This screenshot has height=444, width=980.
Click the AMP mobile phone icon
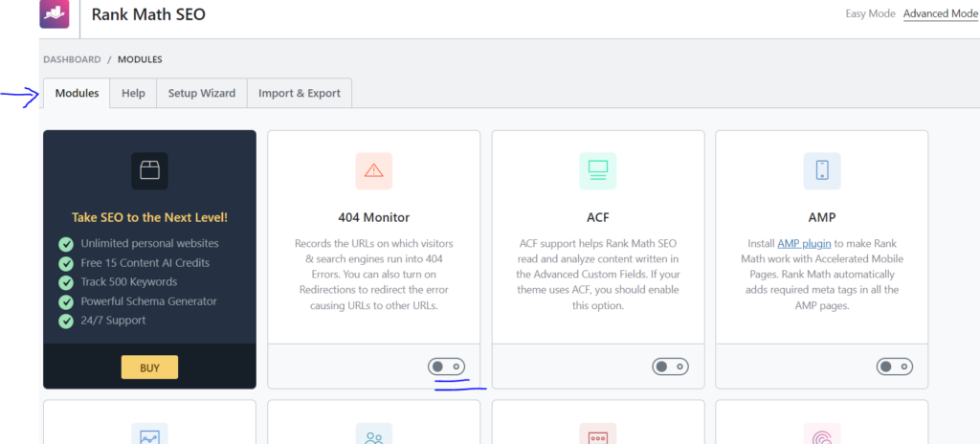[822, 170]
